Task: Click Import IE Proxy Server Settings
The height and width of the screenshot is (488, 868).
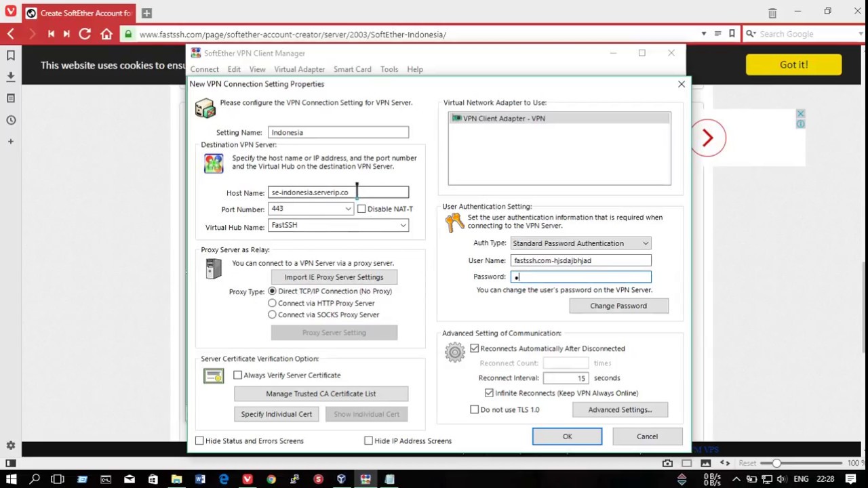Action: (334, 277)
